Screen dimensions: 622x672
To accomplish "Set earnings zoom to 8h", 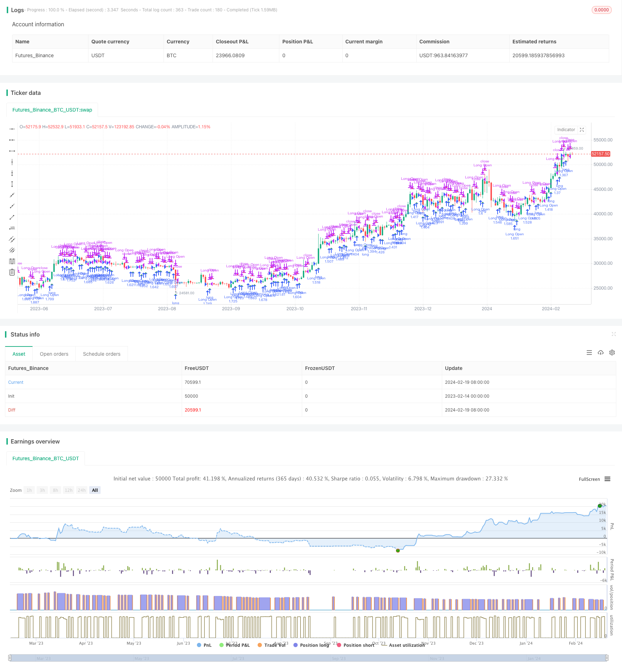I will click(x=55, y=490).
